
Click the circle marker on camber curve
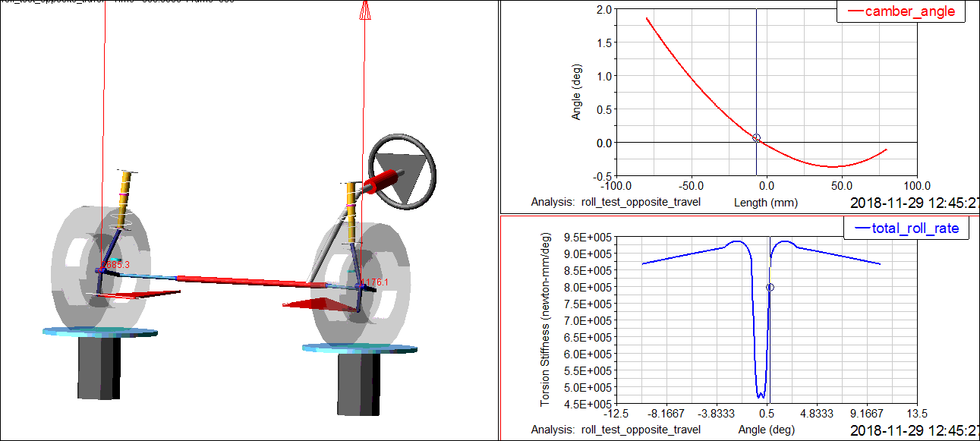coord(756,137)
